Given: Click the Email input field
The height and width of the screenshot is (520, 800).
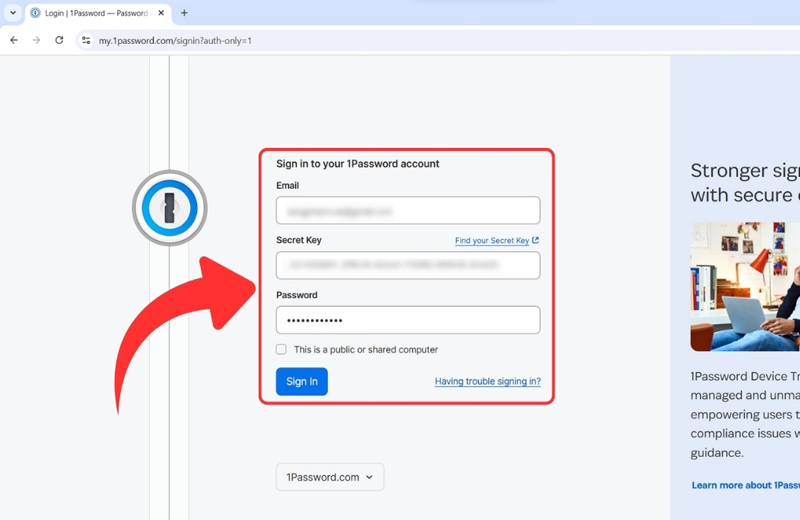Looking at the screenshot, I should pyautogui.click(x=408, y=210).
